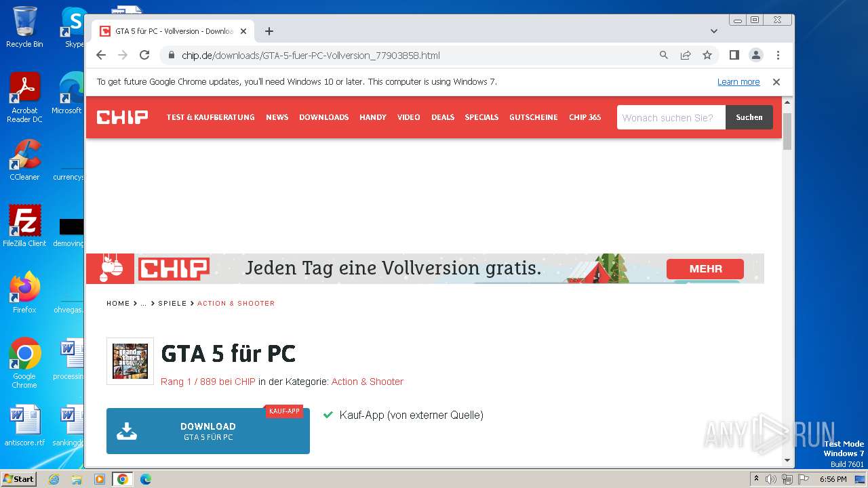The height and width of the screenshot is (488, 868).
Task: Open the CCleaner desktop icon
Action: coord(24,160)
